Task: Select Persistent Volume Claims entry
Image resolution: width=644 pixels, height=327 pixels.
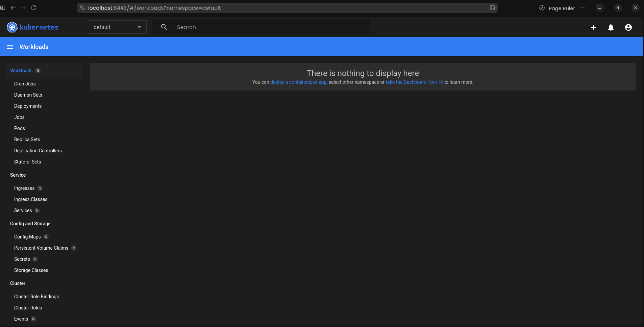Action: click(x=41, y=248)
